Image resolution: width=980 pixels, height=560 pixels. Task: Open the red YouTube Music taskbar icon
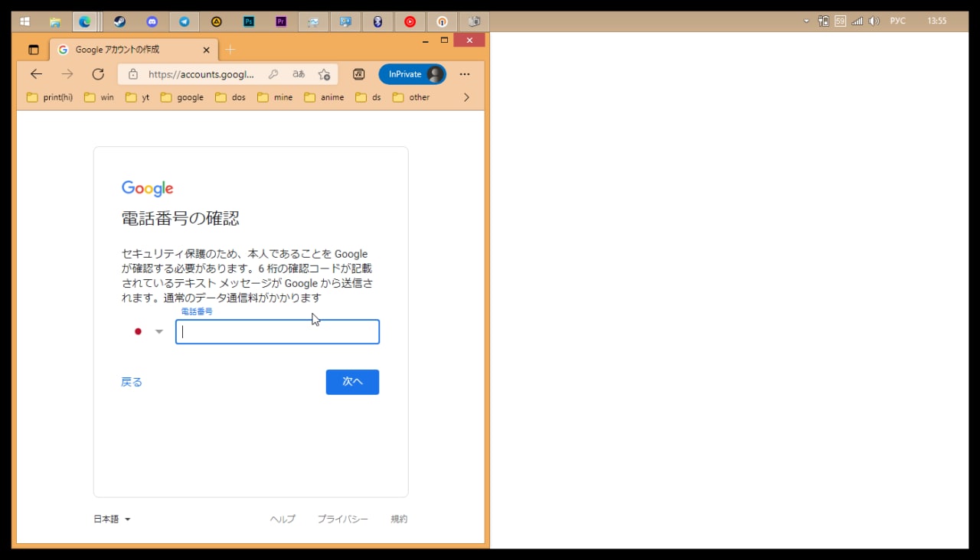coord(410,21)
